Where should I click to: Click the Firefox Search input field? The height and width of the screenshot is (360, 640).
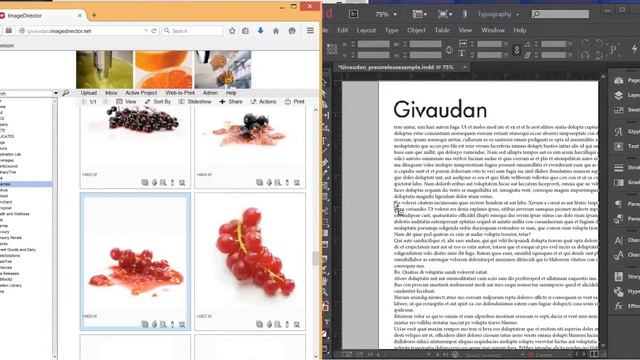193,31
